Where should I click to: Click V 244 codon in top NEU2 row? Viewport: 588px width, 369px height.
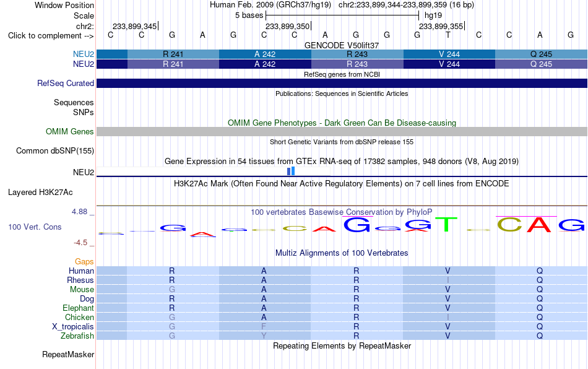(449, 54)
